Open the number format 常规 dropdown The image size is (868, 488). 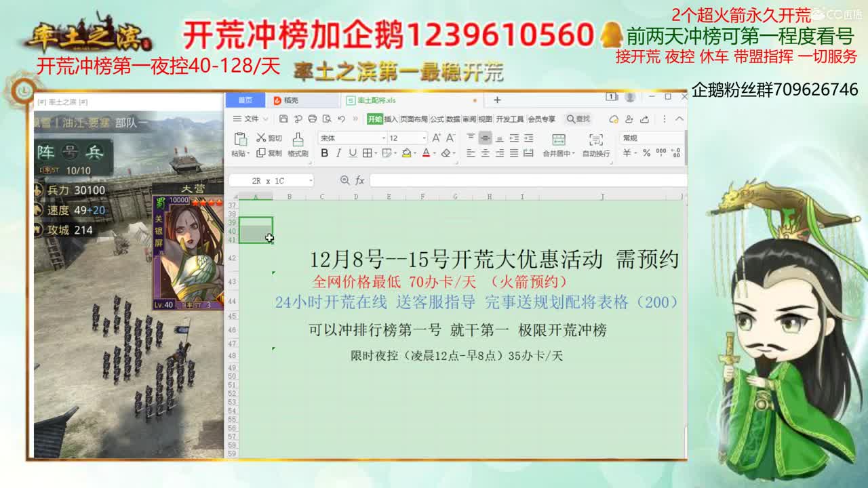[652, 138]
